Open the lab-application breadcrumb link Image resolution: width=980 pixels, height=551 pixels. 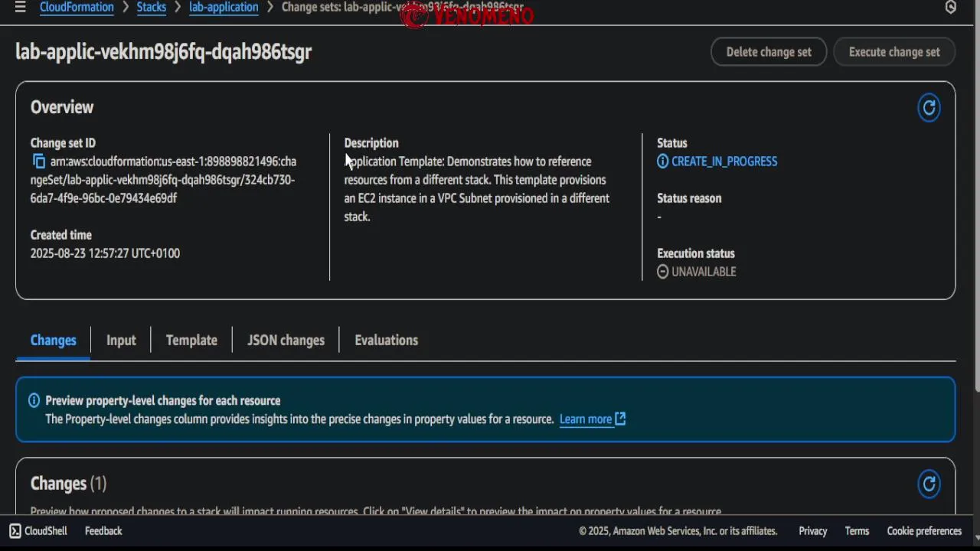point(224,7)
